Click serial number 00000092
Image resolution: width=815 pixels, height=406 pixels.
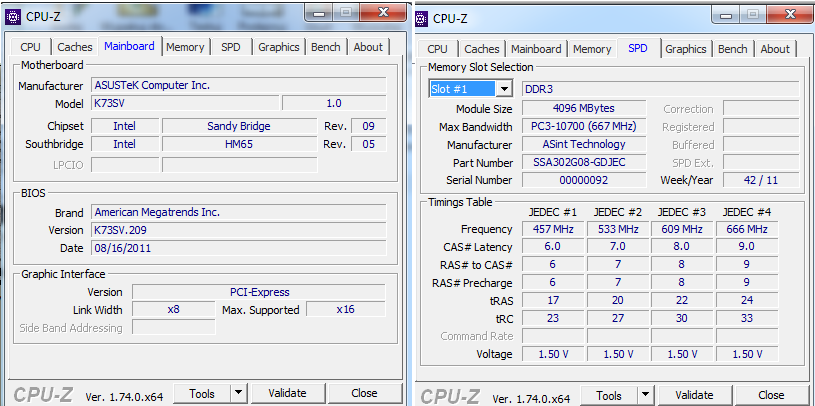[x=584, y=180]
